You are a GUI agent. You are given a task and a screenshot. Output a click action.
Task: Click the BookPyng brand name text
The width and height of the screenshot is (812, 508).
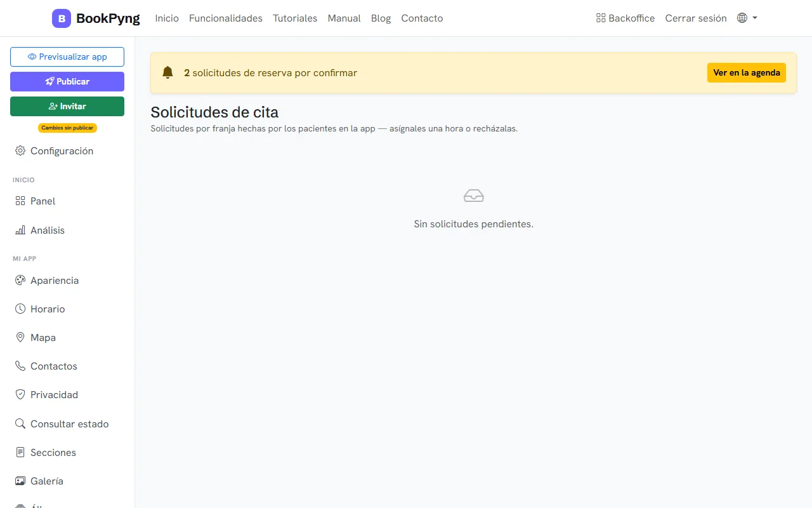[x=108, y=18]
